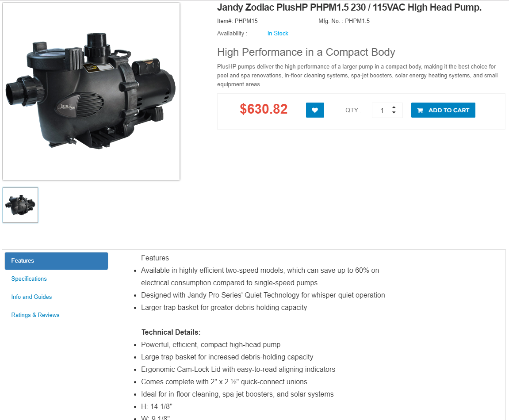Click the Item# PHPM15 text

[x=237, y=21]
